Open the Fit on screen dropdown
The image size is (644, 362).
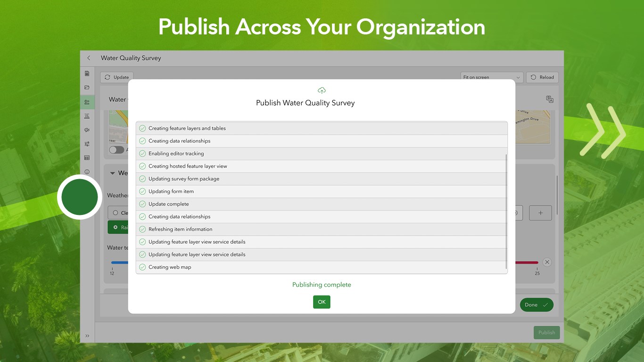(492, 77)
